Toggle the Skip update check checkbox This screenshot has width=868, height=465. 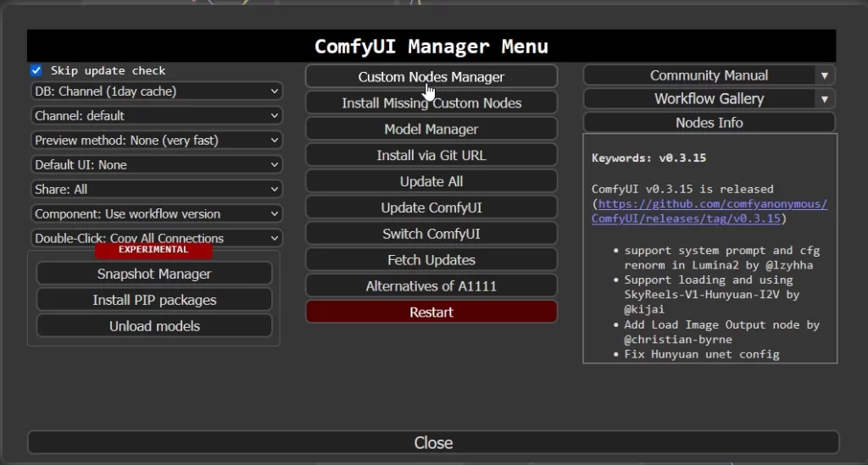[36, 70]
